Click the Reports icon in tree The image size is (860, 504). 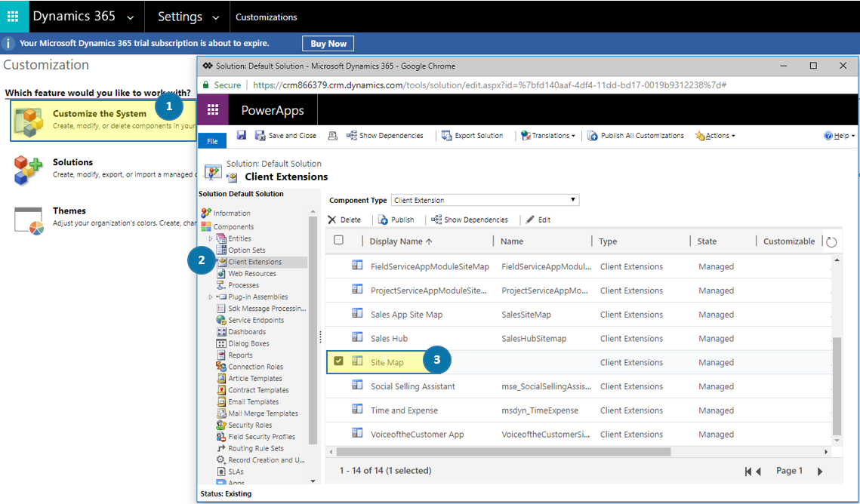point(221,355)
